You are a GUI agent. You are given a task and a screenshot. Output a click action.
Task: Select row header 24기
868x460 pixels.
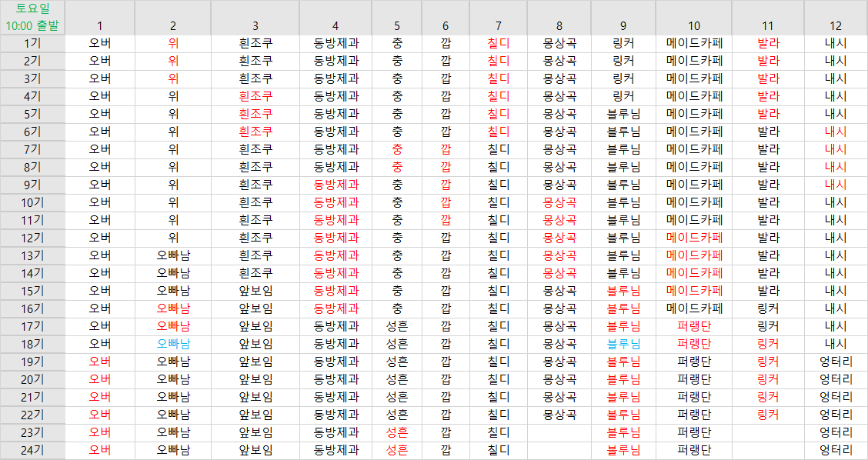click(x=32, y=450)
